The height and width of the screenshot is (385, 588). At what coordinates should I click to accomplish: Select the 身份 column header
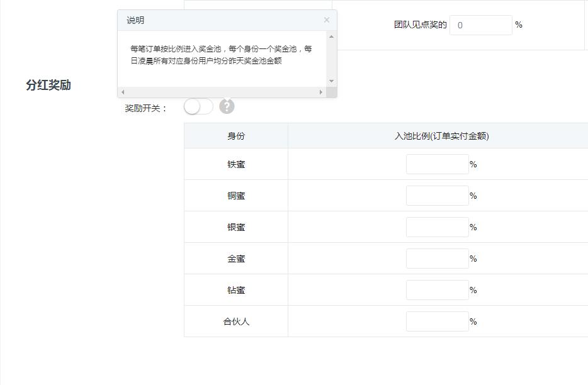tap(235, 135)
